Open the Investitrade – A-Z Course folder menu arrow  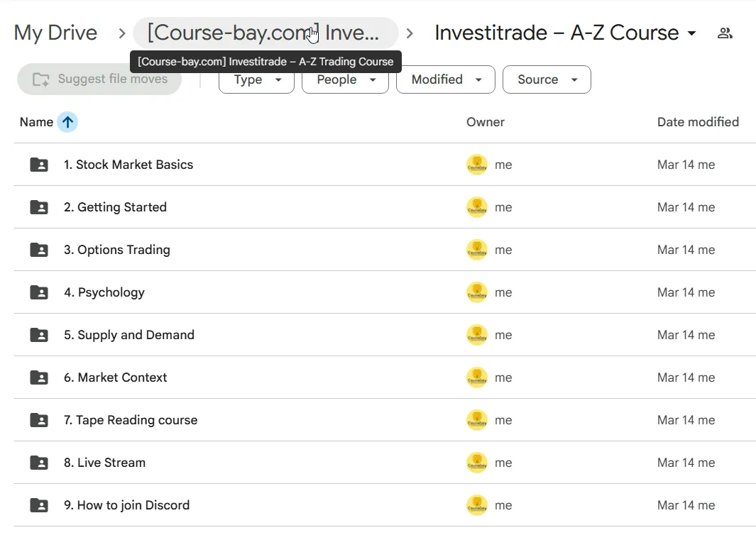(x=691, y=33)
